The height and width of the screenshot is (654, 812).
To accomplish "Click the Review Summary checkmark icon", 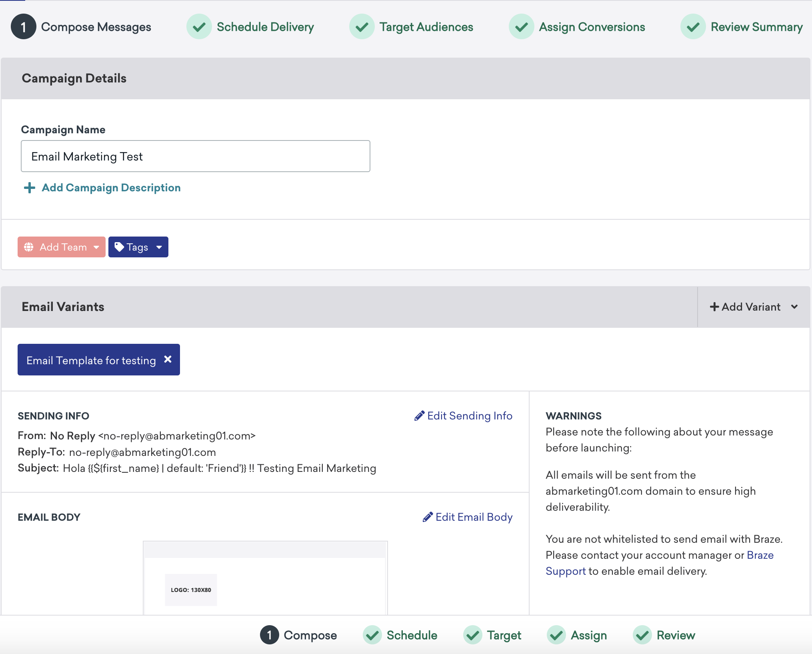I will (x=693, y=27).
